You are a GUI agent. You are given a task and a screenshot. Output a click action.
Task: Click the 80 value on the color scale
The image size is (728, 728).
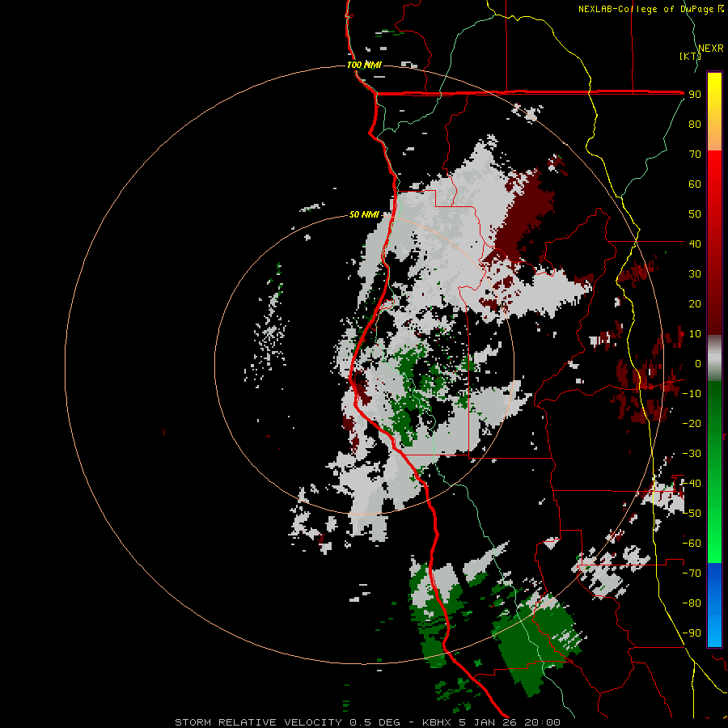coord(695,124)
